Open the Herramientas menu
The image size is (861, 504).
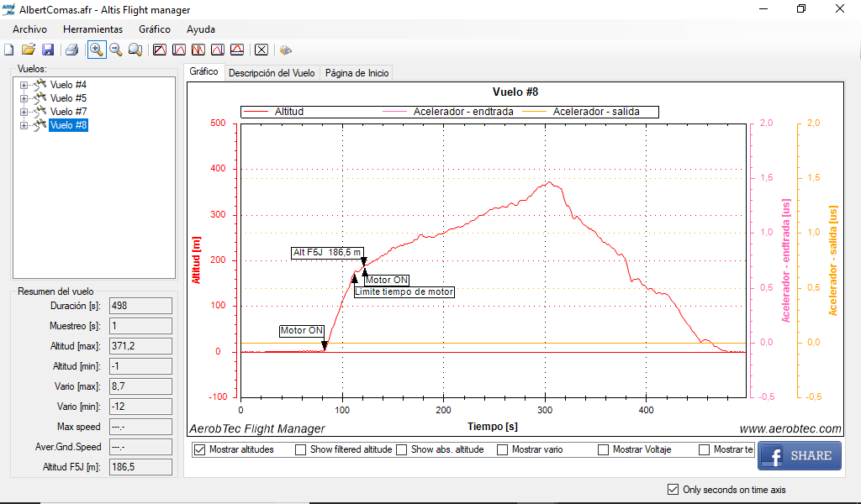tap(92, 29)
